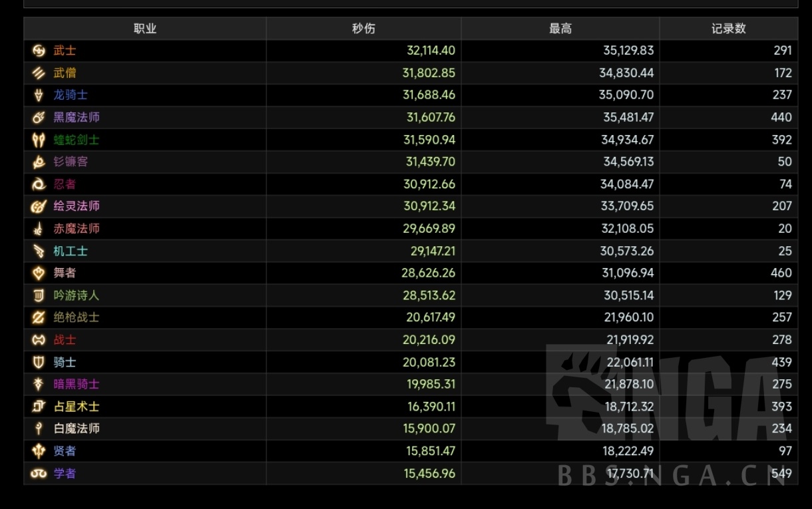Screen dimensions: 812x509
Task: Click the 职业 column header
Action: point(145,29)
